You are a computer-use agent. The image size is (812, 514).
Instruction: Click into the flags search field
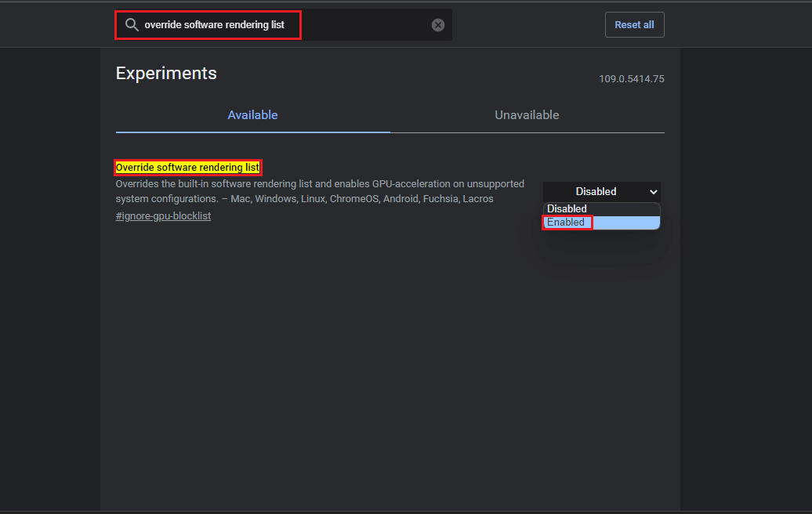[284, 25]
